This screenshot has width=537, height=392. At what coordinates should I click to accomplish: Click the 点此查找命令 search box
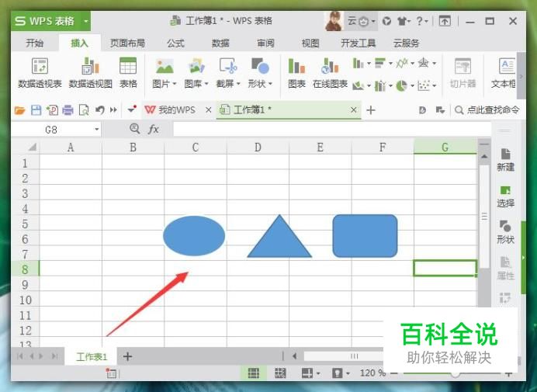coord(487,110)
